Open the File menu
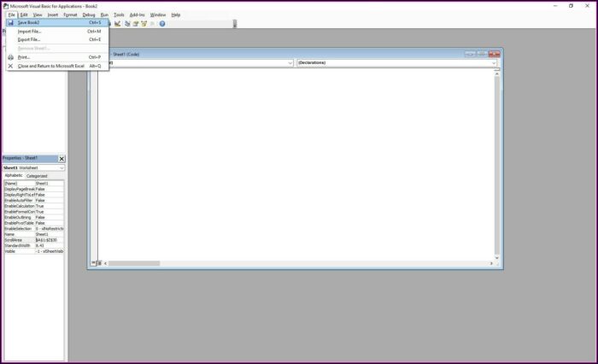598x364 pixels. pyautogui.click(x=11, y=15)
